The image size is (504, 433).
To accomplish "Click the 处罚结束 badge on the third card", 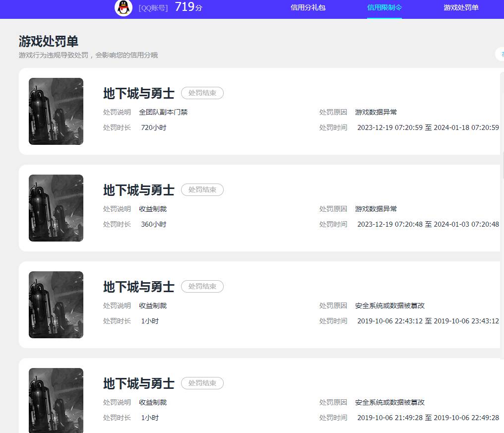I will 202,286.
